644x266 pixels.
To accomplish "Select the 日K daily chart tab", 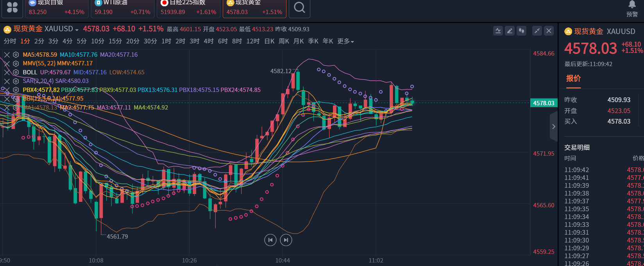I will pos(269,41).
